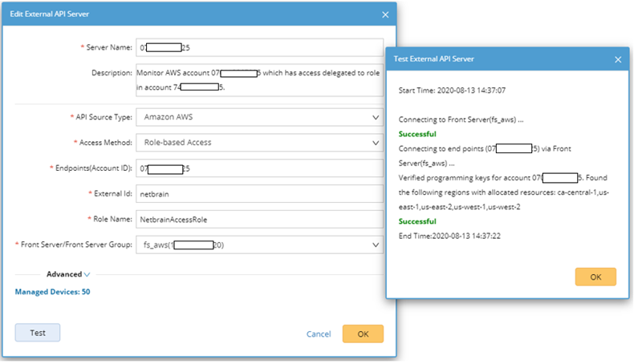The image size is (634, 364).
Task: Click the Description text area
Action: tap(259, 80)
